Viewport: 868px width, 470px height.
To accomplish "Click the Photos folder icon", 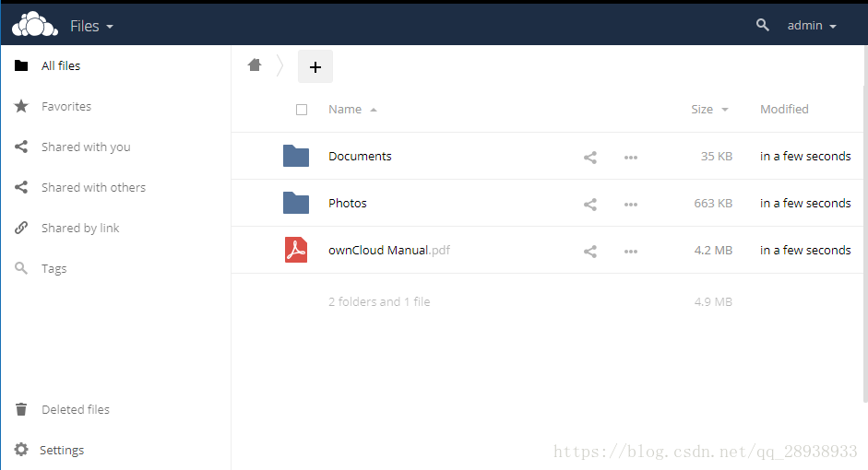I will coord(296,203).
